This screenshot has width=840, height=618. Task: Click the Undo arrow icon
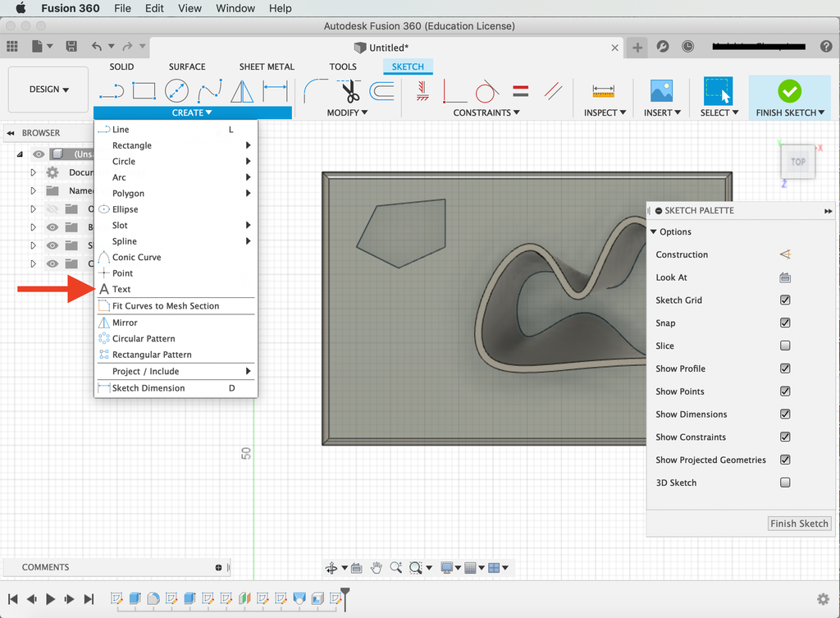click(x=97, y=47)
